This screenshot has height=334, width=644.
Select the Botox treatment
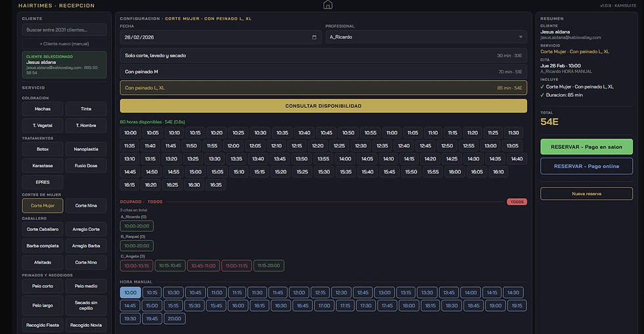point(43,149)
